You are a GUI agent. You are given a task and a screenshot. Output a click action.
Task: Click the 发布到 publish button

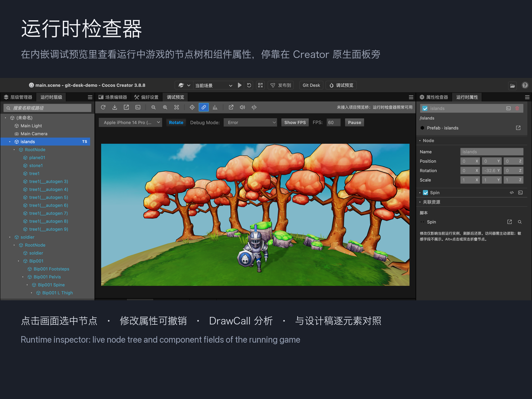281,85
